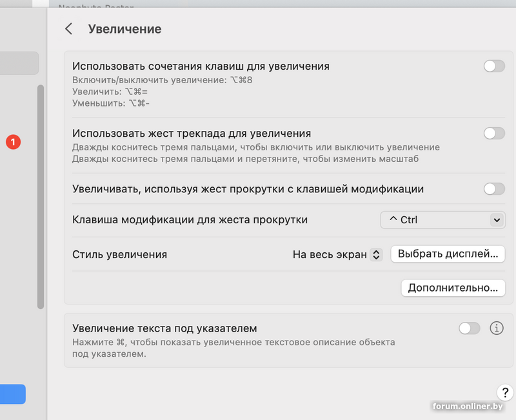
Task: Click the Выбрать дисплей… button
Action: (x=448, y=254)
